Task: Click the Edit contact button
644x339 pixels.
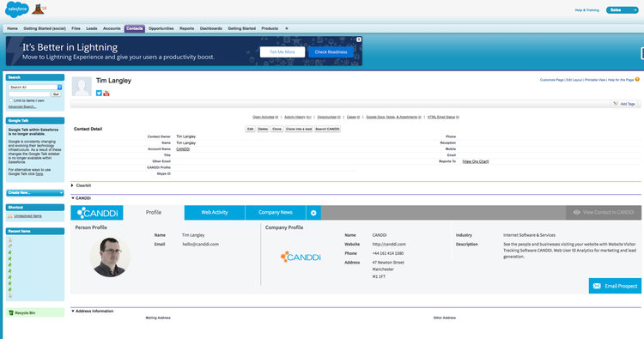Action: coord(250,129)
